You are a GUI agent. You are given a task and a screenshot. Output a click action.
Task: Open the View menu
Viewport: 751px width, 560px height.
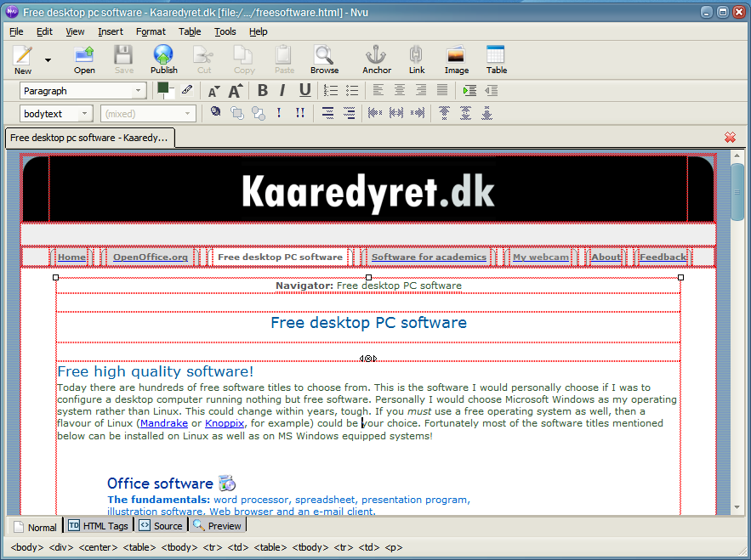pyautogui.click(x=75, y=31)
